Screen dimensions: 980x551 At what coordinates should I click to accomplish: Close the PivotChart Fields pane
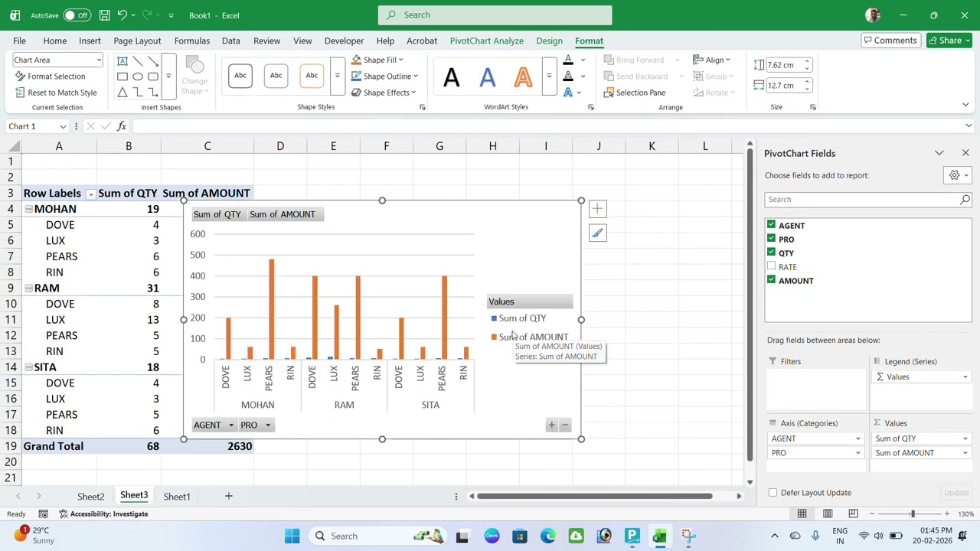(965, 153)
